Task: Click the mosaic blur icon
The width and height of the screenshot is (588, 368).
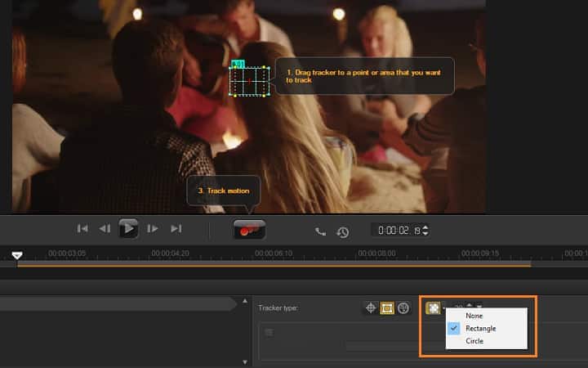Action: pos(433,308)
